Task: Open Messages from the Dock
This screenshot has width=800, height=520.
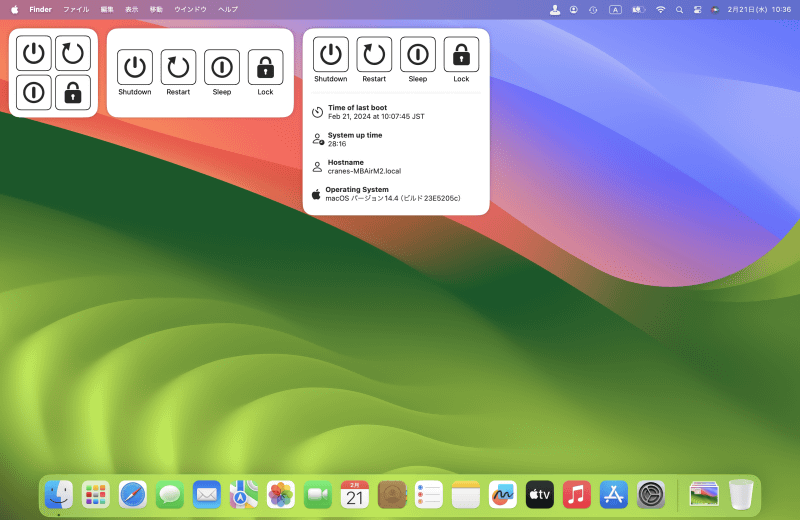Action: (170, 494)
